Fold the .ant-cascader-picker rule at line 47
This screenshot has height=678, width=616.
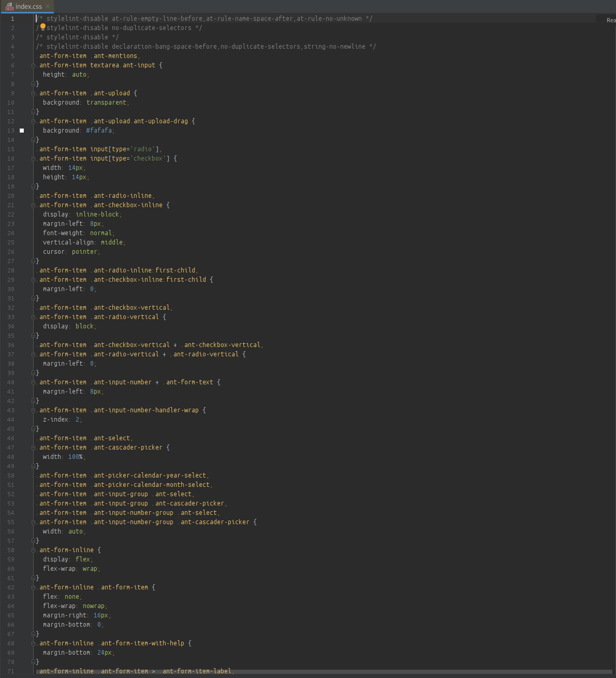[x=34, y=448]
